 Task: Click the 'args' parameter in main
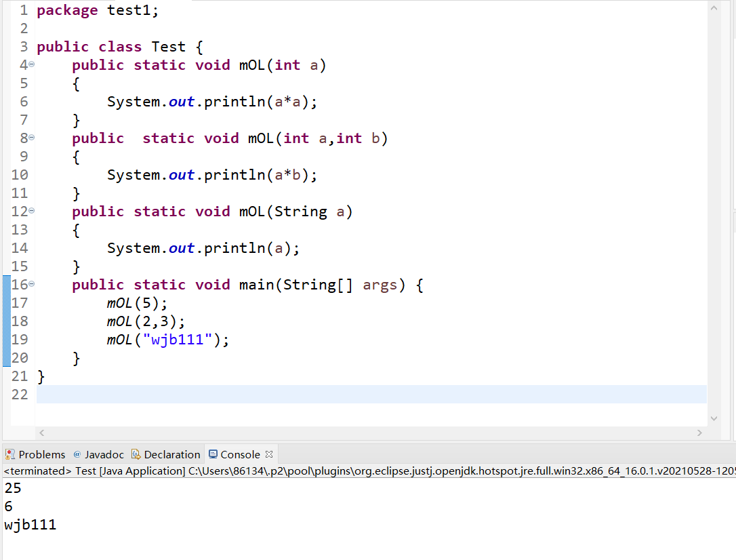(x=380, y=285)
